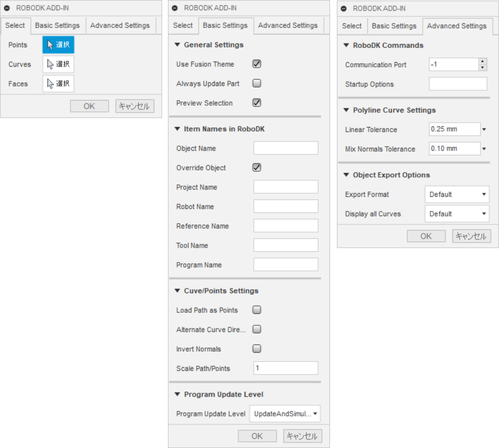
Task: Collapse the right ROBODK ADD-IN panel icon
Action: point(344,9)
